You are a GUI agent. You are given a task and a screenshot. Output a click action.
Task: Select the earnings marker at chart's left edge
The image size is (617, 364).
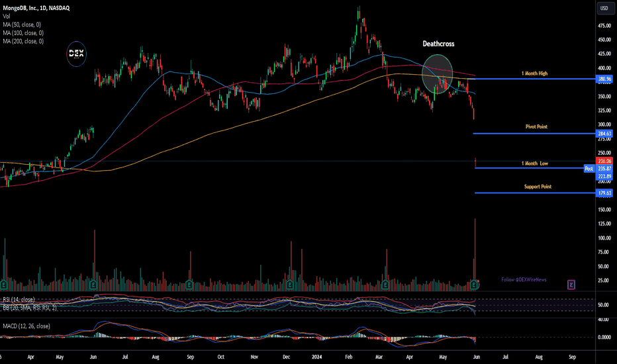click(x=3, y=285)
